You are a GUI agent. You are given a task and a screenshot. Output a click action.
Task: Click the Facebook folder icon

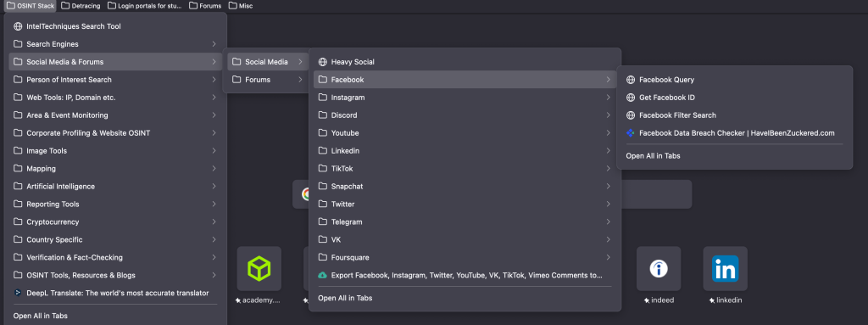point(323,79)
